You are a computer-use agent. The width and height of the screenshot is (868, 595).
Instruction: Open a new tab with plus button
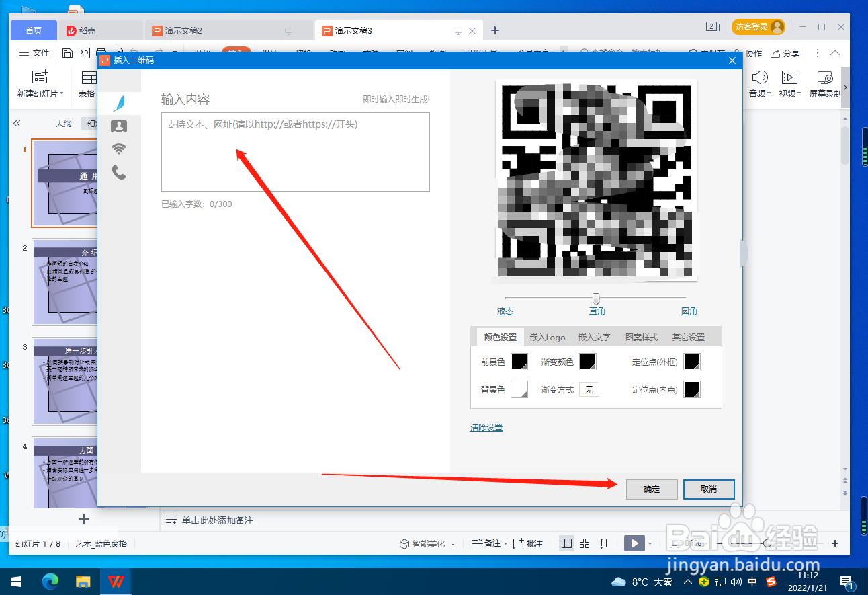tap(495, 30)
